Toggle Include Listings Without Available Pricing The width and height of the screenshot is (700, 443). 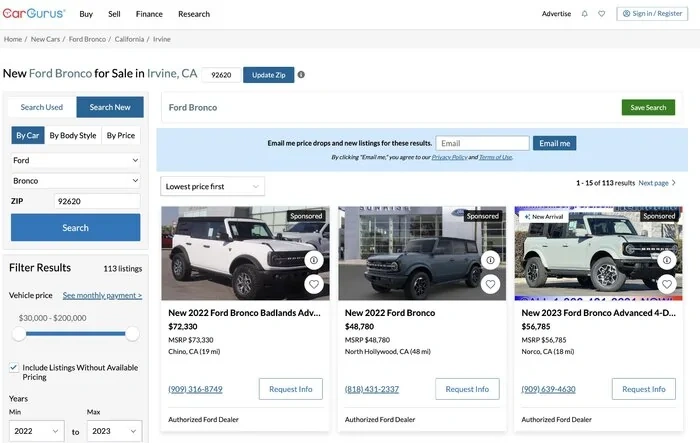coord(14,368)
